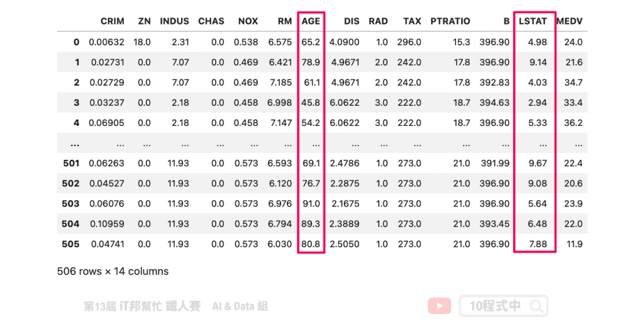Click row index 0
The width and height of the screenshot is (644, 326).
(x=76, y=42)
